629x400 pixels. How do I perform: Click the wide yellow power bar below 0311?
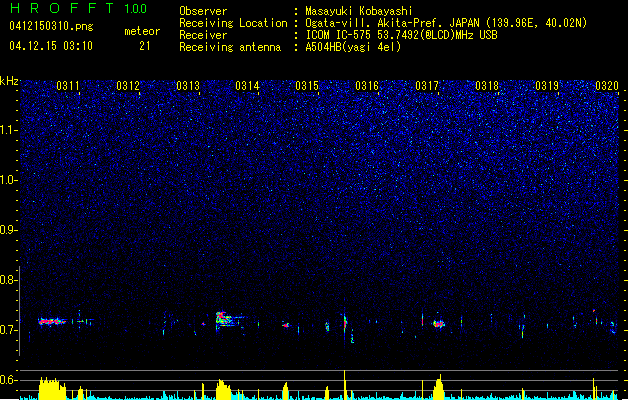[x=52, y=388]
